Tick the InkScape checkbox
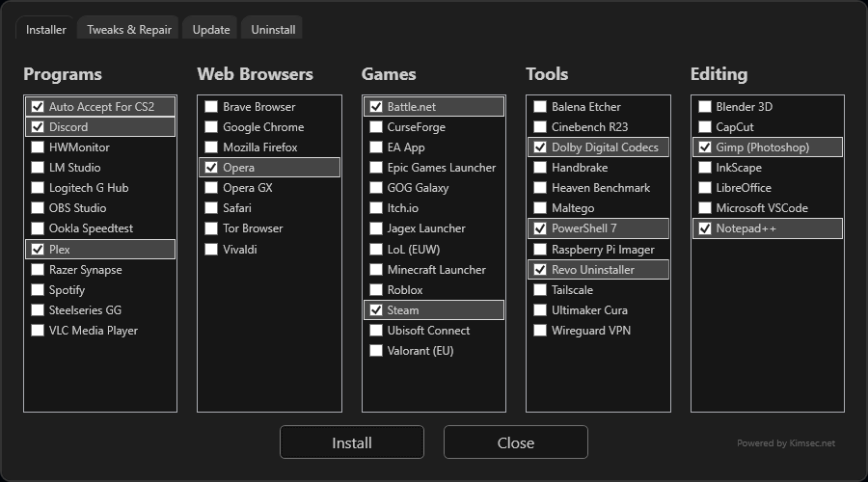Viewport: 868px width, 482px height. pyautogui.click(x=705, y=168)
